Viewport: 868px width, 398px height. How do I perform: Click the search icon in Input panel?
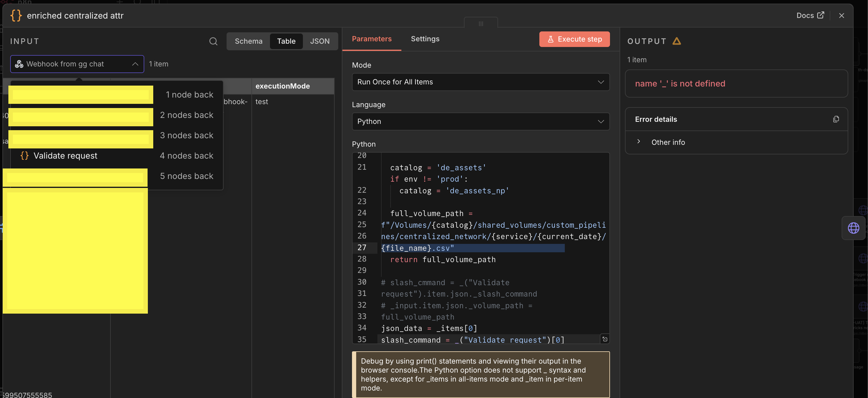[x=213, y=41]
